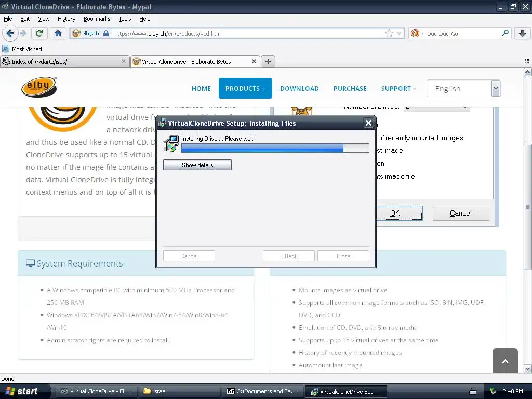The width and height of the screenshot is (532, 399).
Task: Open the list all tabs icon
Action: click(x=527, y=61)
